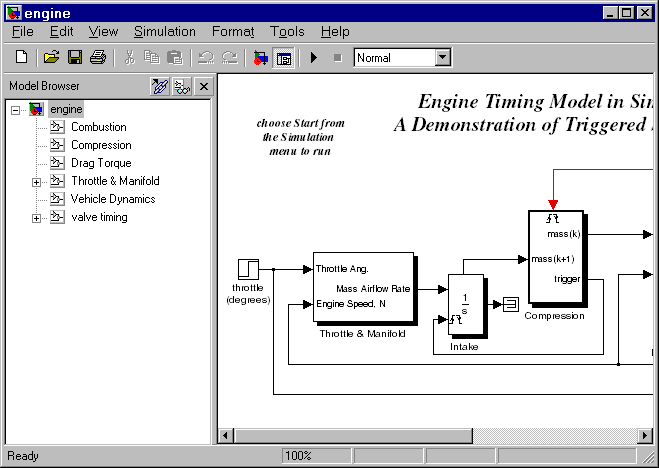Screen dimensions: 659x468
Task: Close the Model Browser pane
Action: click(x=203, y=87)
